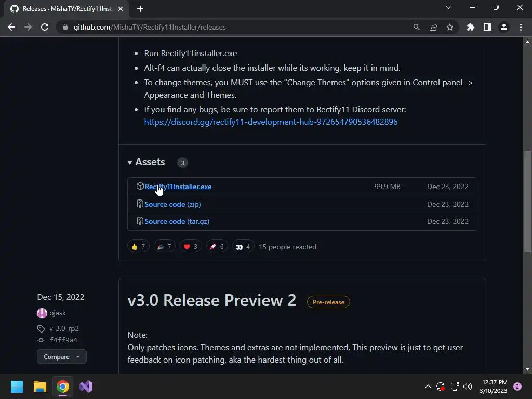The height and width of the screenshot is (399, 532).
Task: Open the Compare dropdown
Action: [x=62, y=357]
